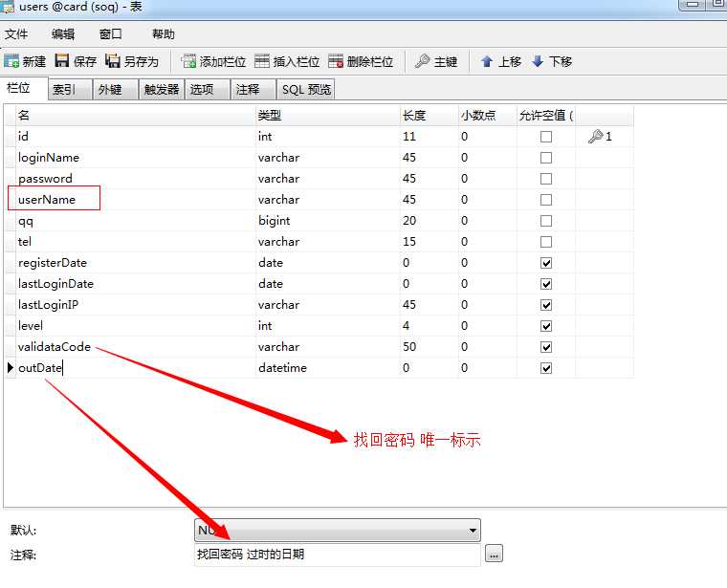Toggle allow-null checkbox for tel
Image resolution: width=727 pixels, height=588 pixels.
[x=546, y=242]
